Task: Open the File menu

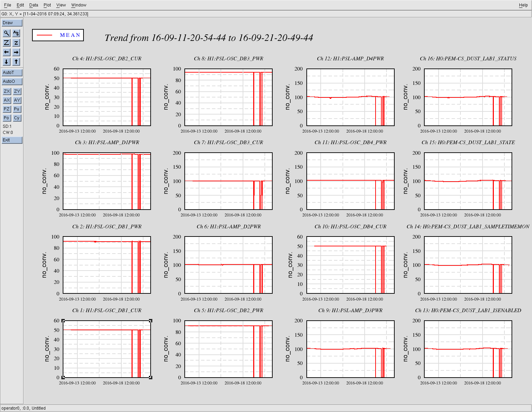Action: (x=7, y=5)
